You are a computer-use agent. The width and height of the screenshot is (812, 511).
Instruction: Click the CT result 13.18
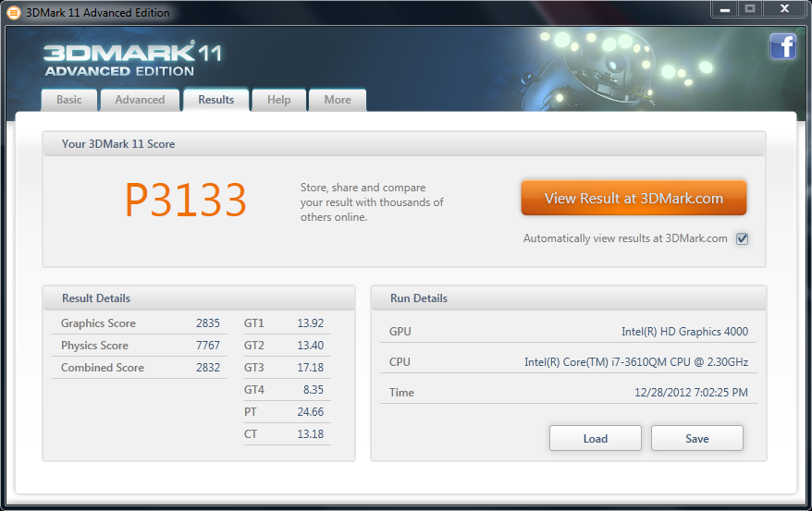tap(310, 434)
